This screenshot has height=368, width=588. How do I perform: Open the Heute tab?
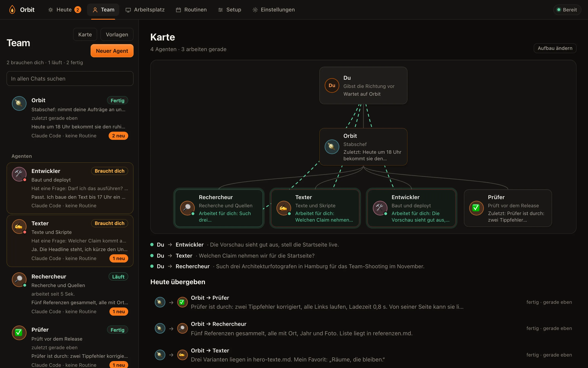click(x=64, y=10)
